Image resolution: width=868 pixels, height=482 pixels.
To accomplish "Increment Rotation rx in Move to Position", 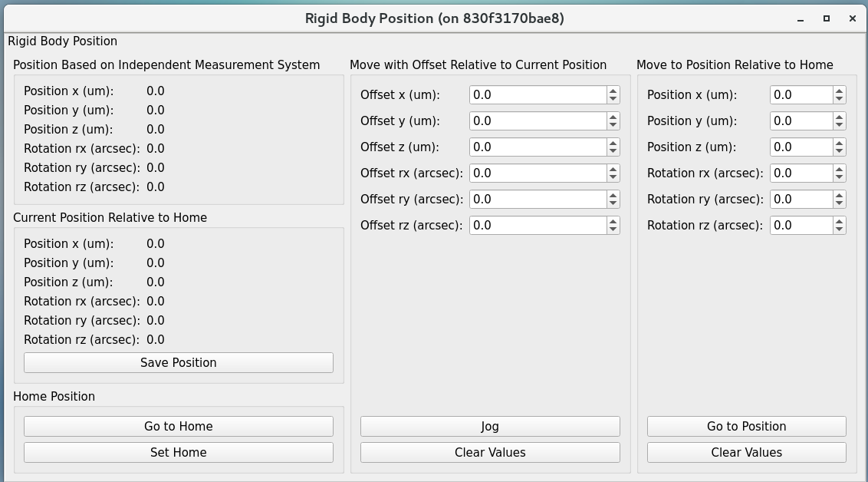I will [840, 169].
